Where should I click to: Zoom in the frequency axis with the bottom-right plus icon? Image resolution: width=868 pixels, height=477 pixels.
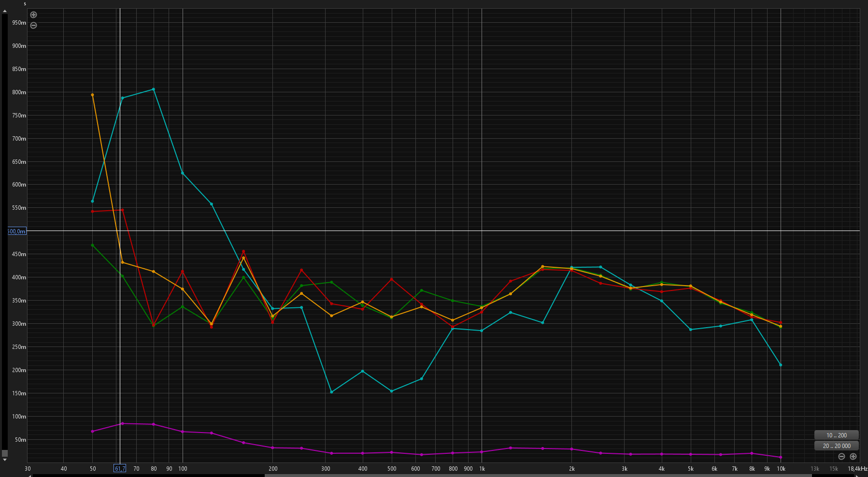[x=853, y=457]
